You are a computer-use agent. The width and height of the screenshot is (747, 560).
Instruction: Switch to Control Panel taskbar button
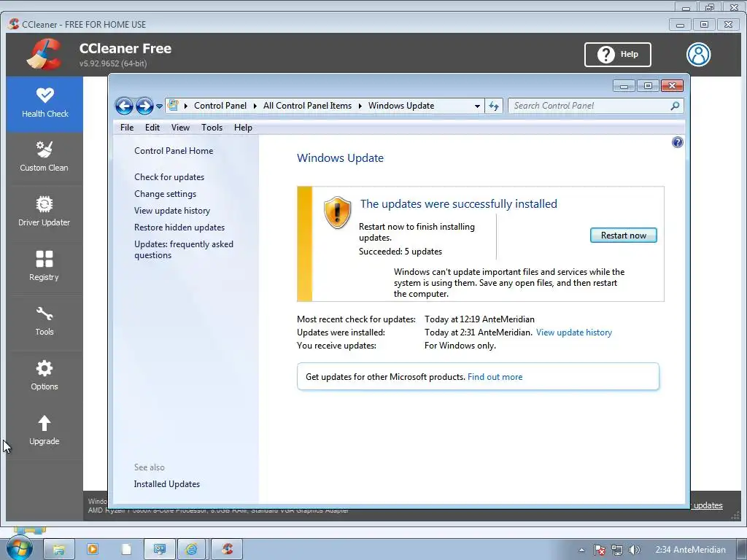pos(159,550)
